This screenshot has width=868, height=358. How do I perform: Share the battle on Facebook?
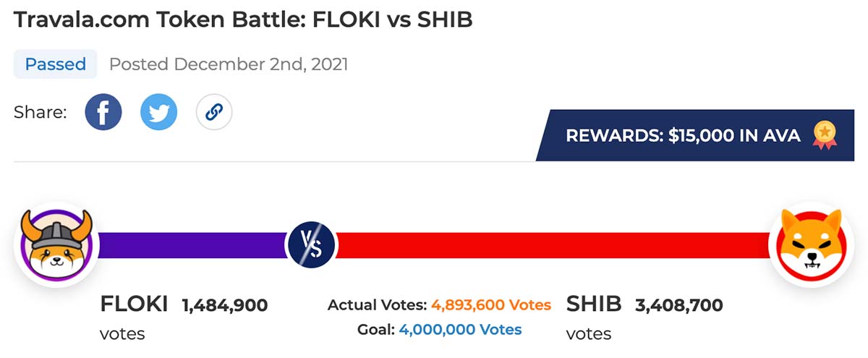[x=103, y=112]
